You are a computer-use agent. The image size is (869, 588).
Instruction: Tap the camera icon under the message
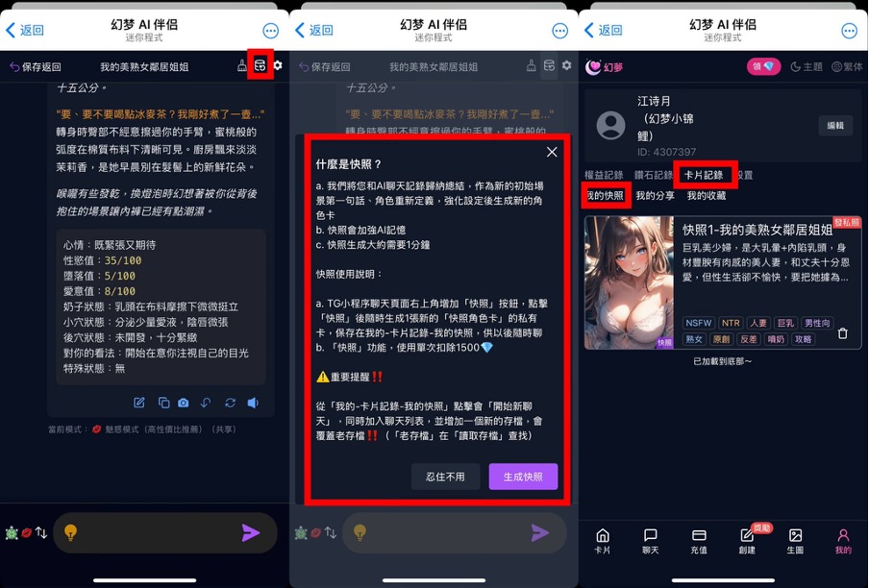(183, 403)
